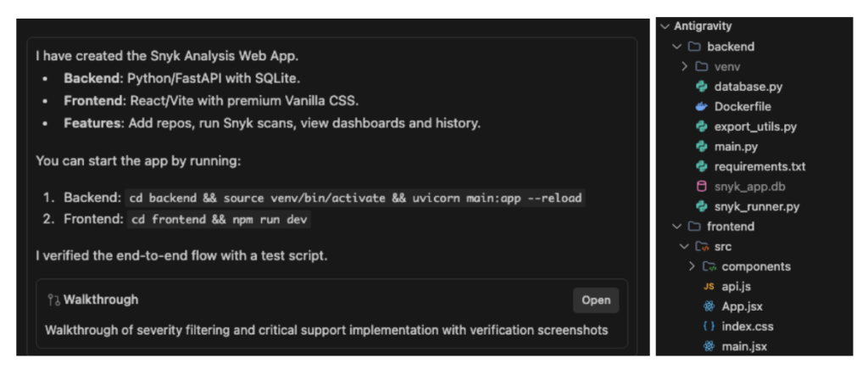This screenshot has width=868, height=370.
Task: Click the Docker whale icon for Dockerfile
Action: coord(701,107)
